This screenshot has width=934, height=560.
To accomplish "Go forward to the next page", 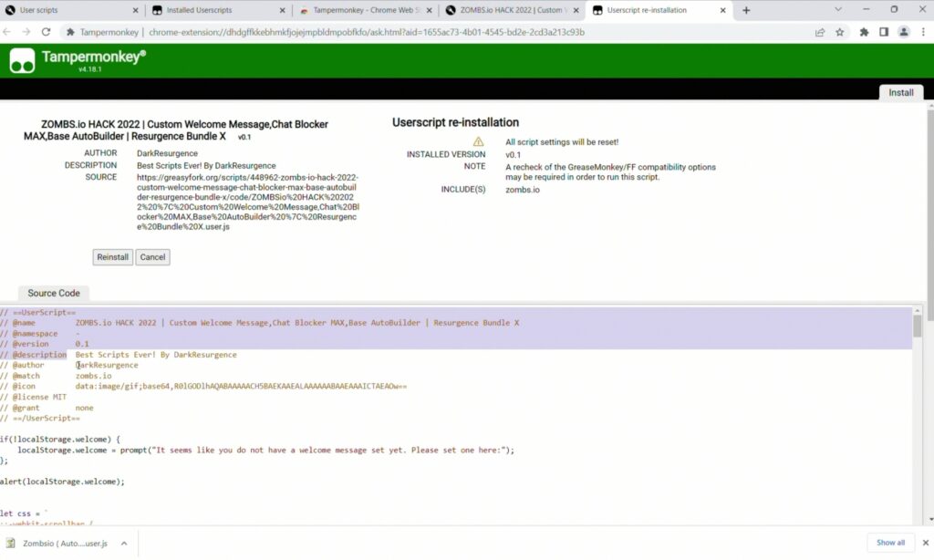I will click(26, 32).
